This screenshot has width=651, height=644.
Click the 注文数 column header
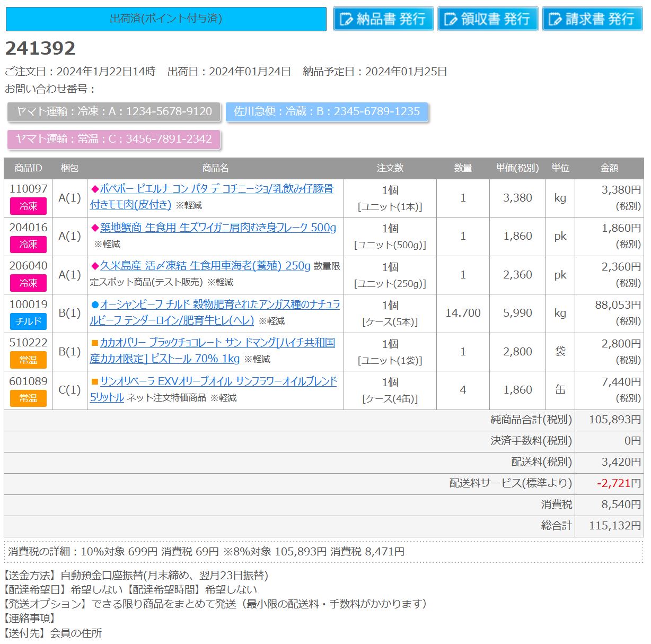click(x=390, y=168)
